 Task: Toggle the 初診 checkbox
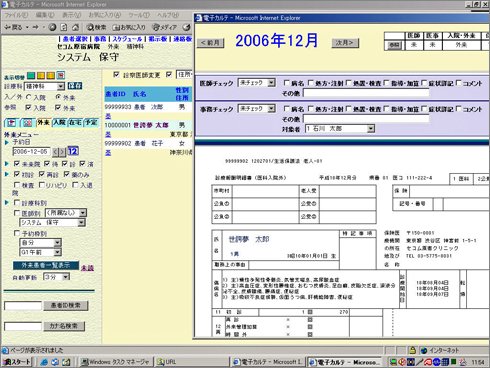[x=17, y=174]
